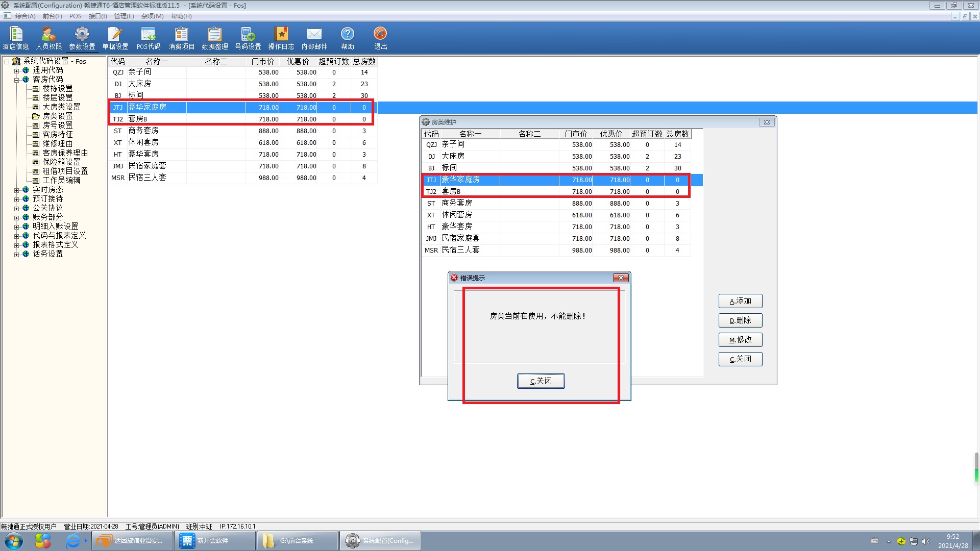Open 新开票软件 taskbar item
The width and height of the screenshot is (980, 551).
pyautogui.click(x=215, y=541)
